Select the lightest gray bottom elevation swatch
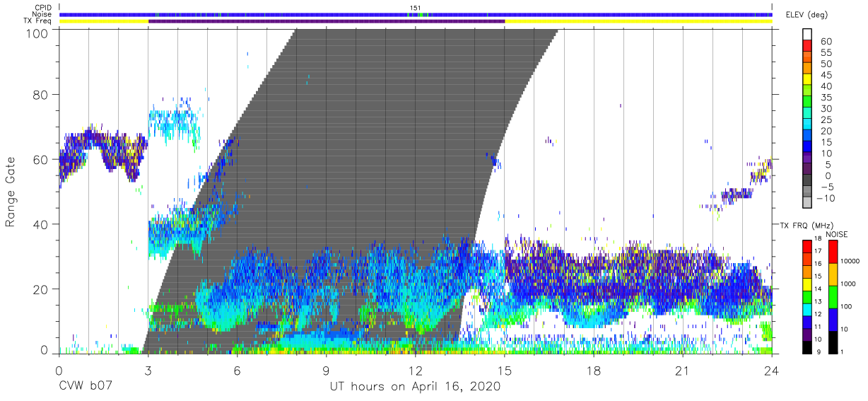This screenshot has height=401, width=868. click(807, 202)
